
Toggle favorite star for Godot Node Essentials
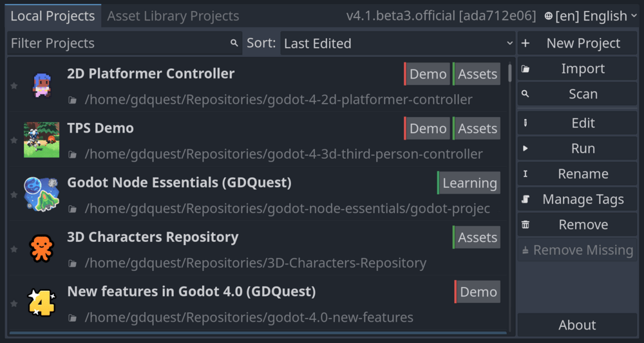[14, 194]
